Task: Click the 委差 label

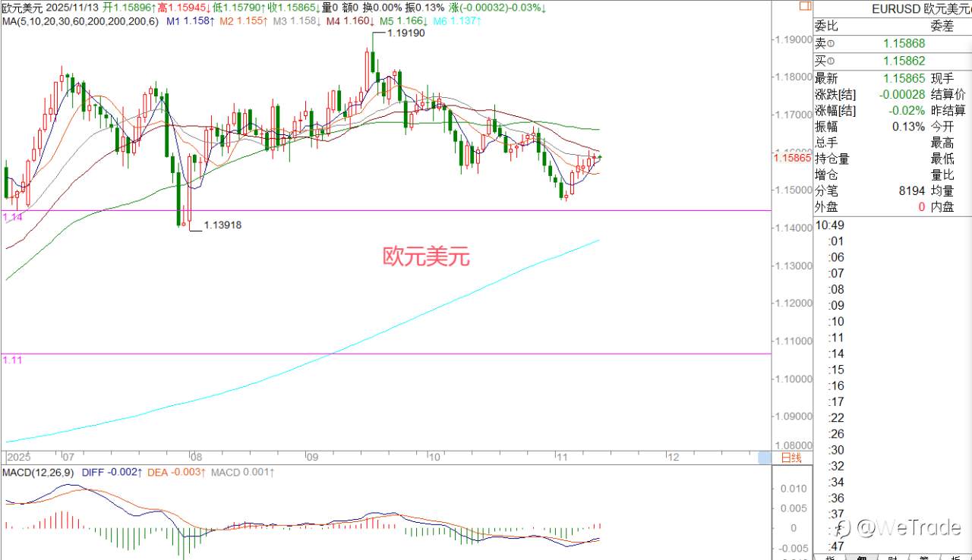Action: point(942,26)
